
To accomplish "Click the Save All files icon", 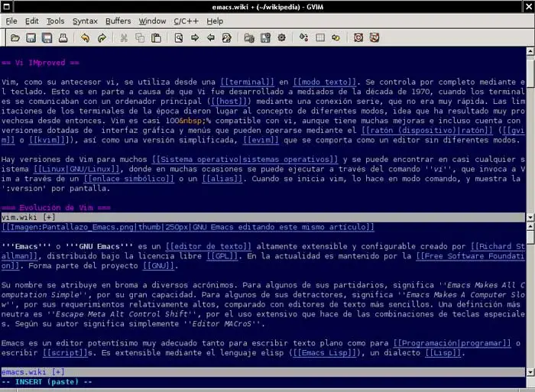I will pos(47,38).
